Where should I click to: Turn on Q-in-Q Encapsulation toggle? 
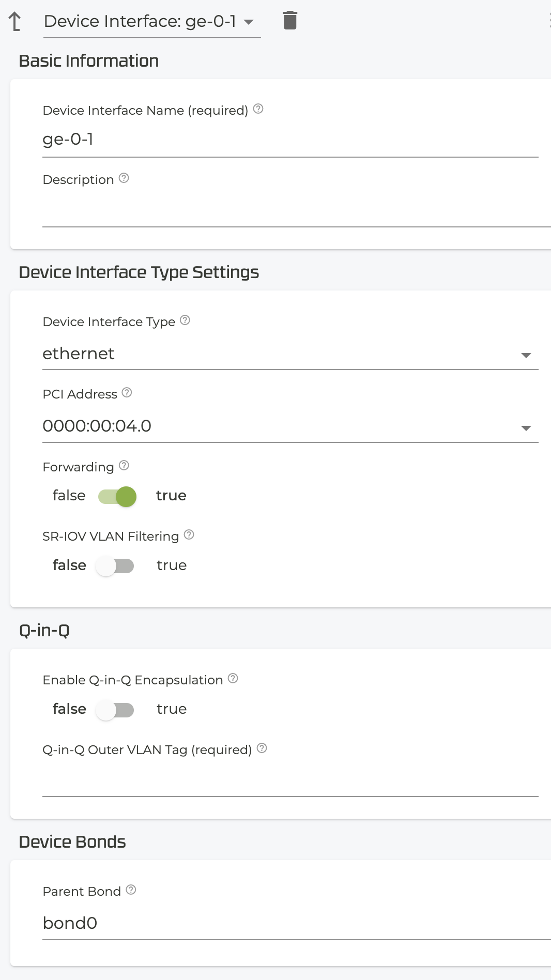point(115,710)
